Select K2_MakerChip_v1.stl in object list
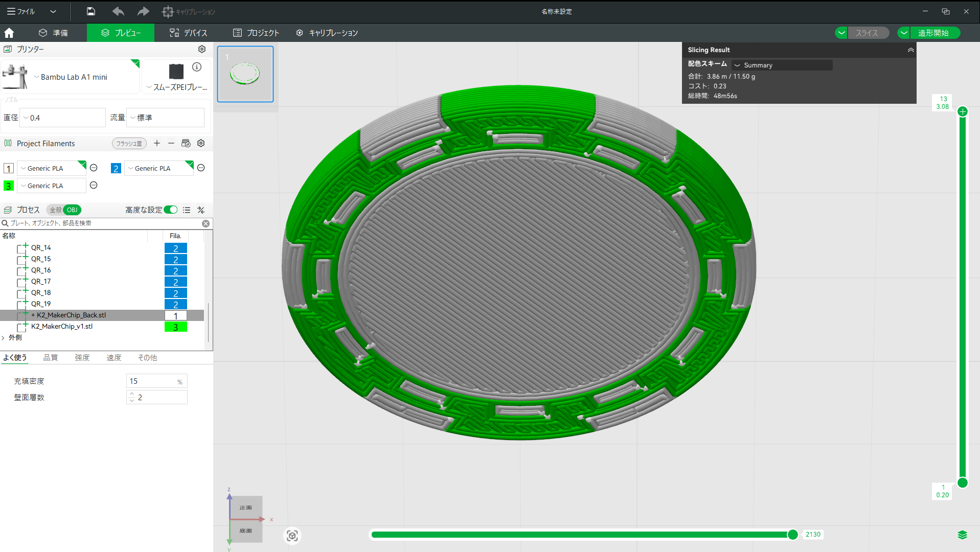The width and height of the screenshot is (980, 552). pos(62,327)
